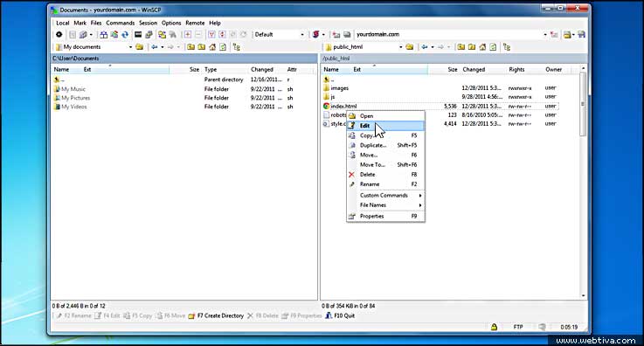The width and height of the screenshot is (644, 346).
Task: Sort remote files by Rights column
Action: (x=516, y=69)
